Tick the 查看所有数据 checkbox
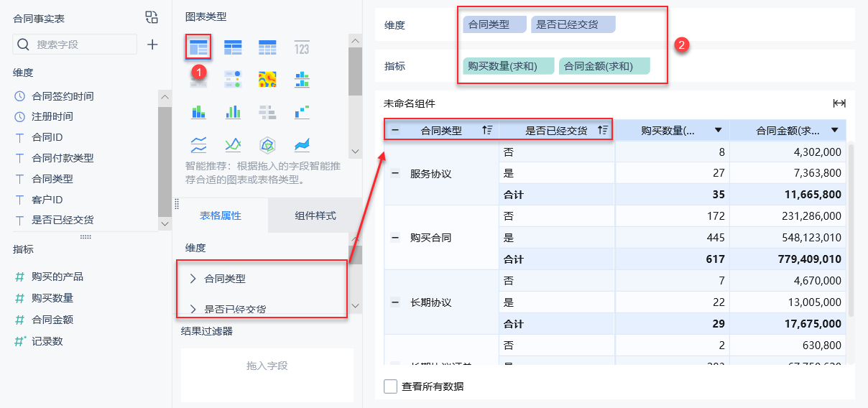 [x=390, y=386]
